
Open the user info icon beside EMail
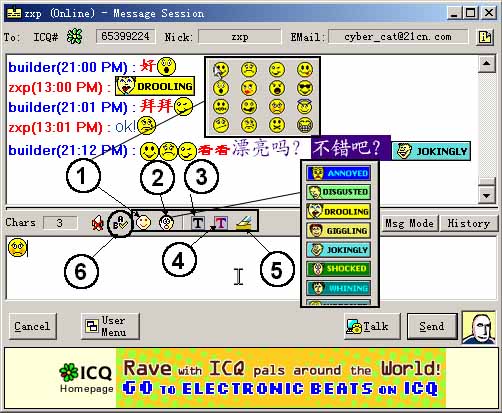[x=485, y=37]
